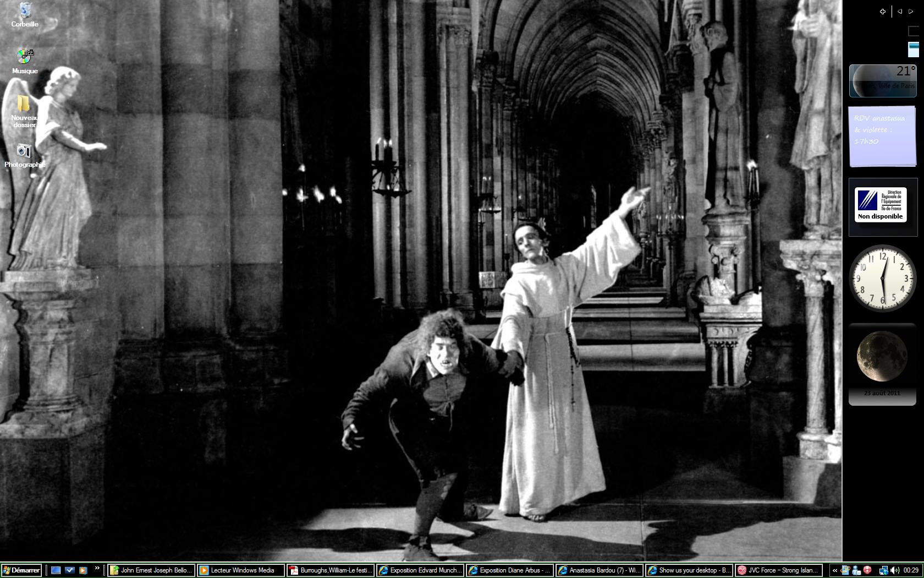The width and height of the screenshot is (924, 578).
Task: Select the Musique desktop shortcut
Action: point(25,61)
